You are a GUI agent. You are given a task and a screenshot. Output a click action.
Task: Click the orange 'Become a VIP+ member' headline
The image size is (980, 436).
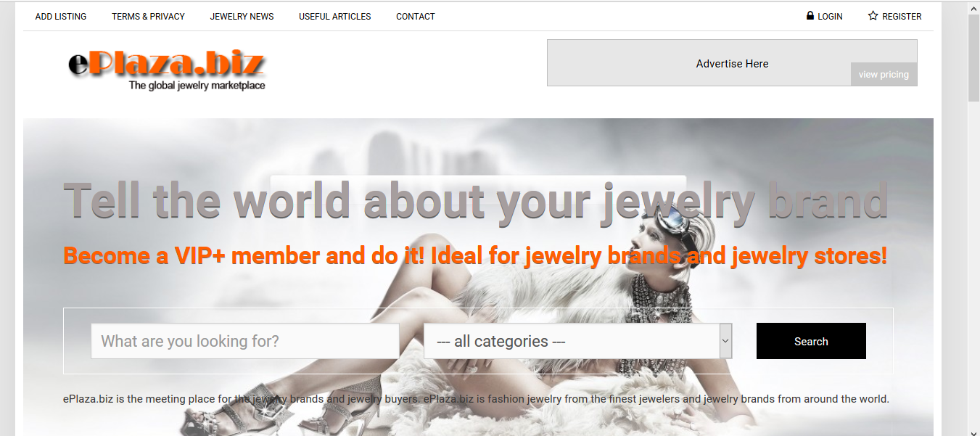tap(475, 256)
